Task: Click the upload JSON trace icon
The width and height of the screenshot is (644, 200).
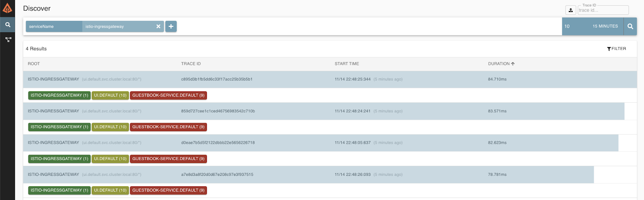Action: click(x=570, y=10)
